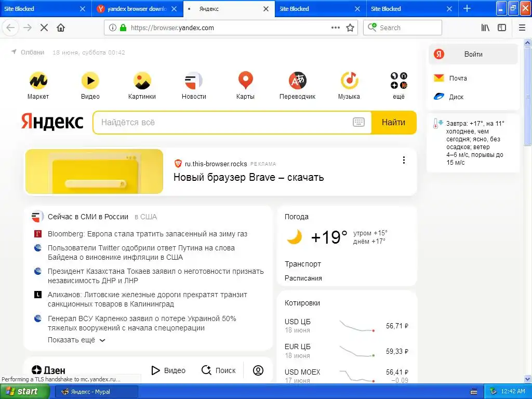Bookmark this page with star icon

point(350,28)
